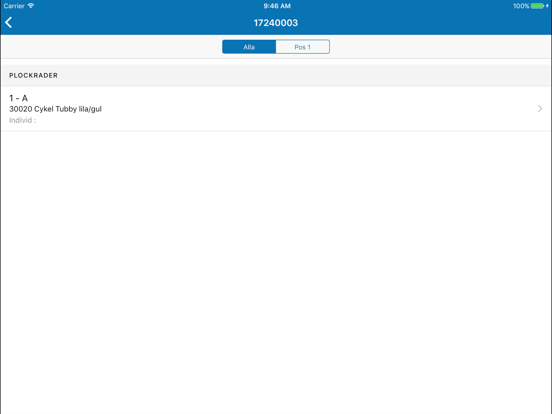Click the Individ label
Screen dimensions: 552x414
point(23,120)
